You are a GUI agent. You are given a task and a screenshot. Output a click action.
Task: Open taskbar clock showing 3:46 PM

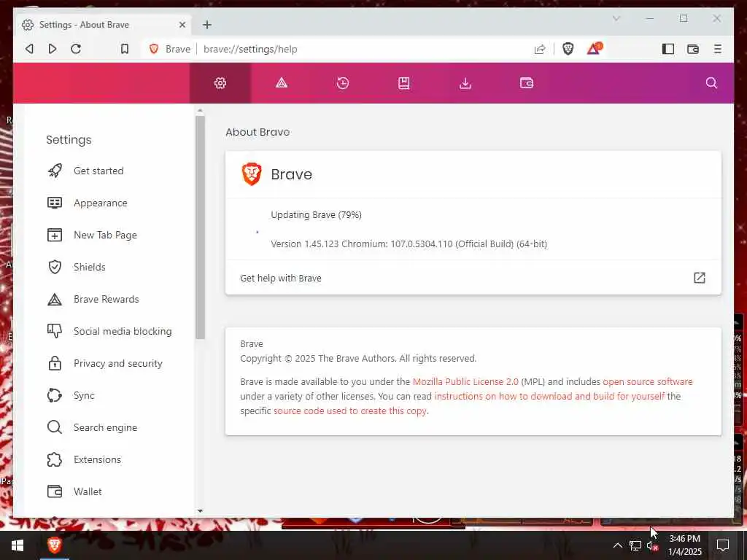[x=685, y=545]
